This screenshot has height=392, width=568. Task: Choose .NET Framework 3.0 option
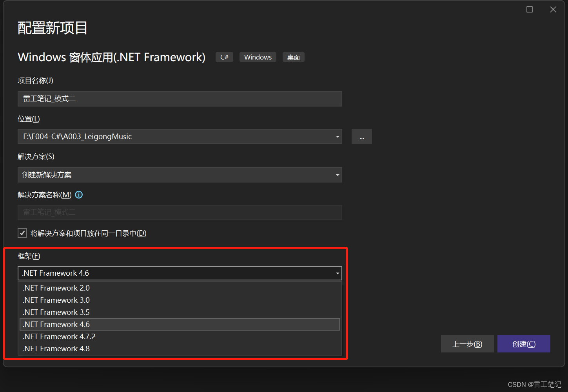[x=180, y=300]
